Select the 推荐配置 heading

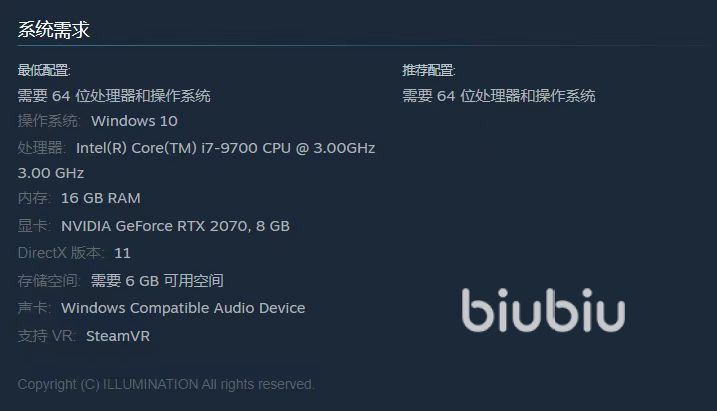click(x=429, y=70)
